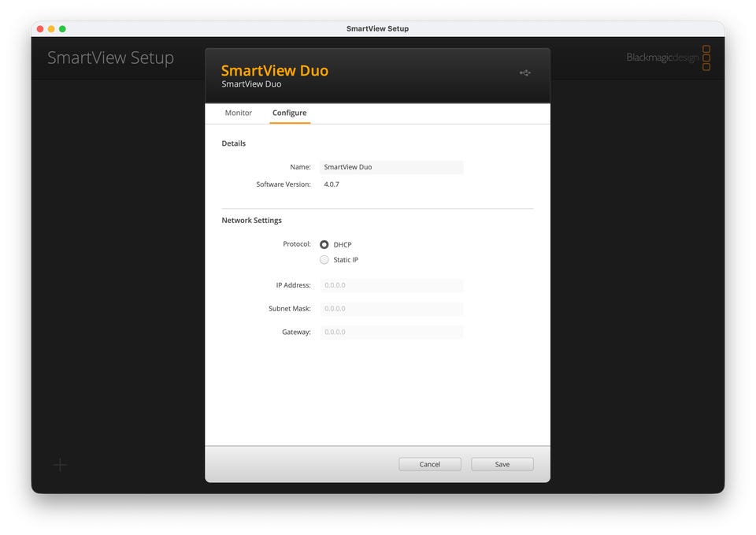Switch to the Monitor tab

point(238,113)
